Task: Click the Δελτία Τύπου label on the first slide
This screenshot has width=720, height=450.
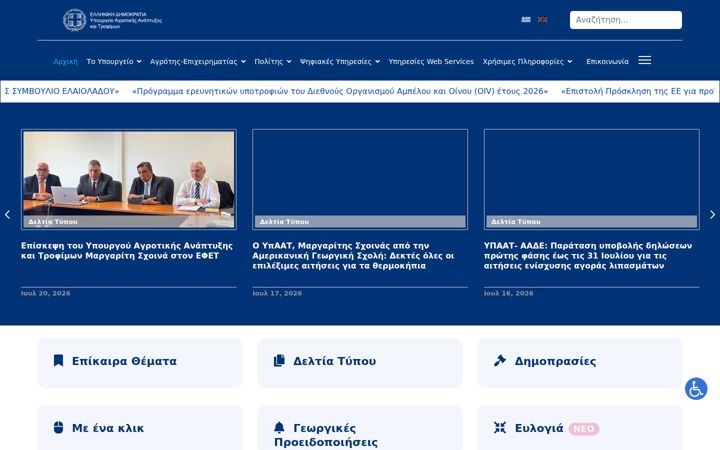Action: [x=53, y=222]
